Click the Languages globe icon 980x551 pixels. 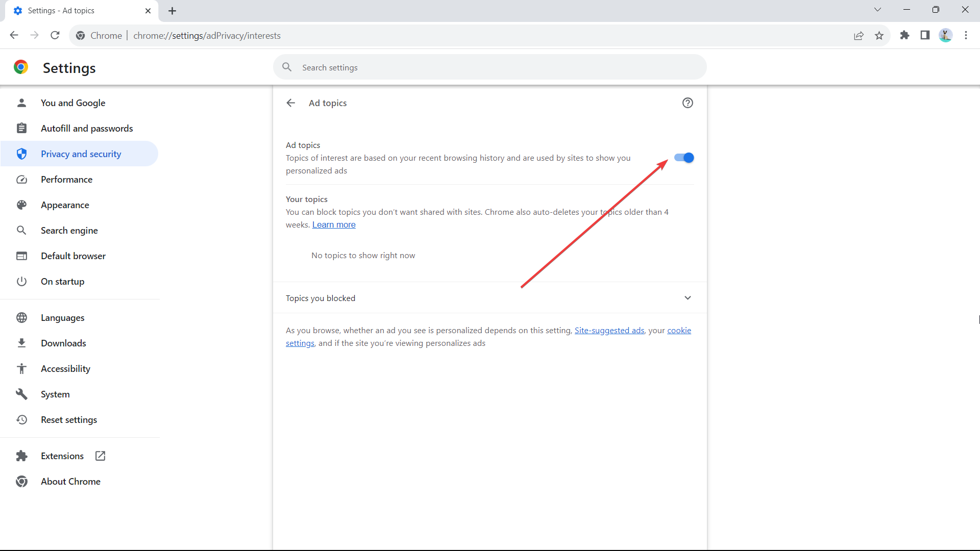click(21, 317)
